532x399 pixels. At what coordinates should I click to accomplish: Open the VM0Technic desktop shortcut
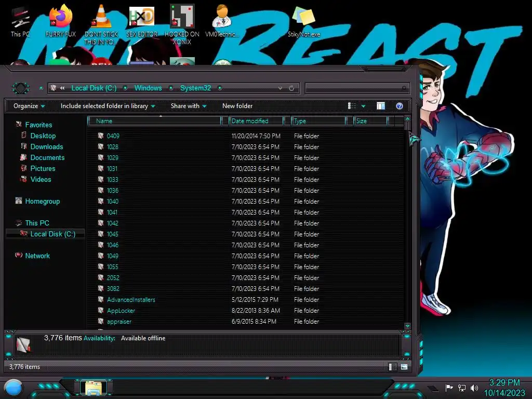point(222,21)
